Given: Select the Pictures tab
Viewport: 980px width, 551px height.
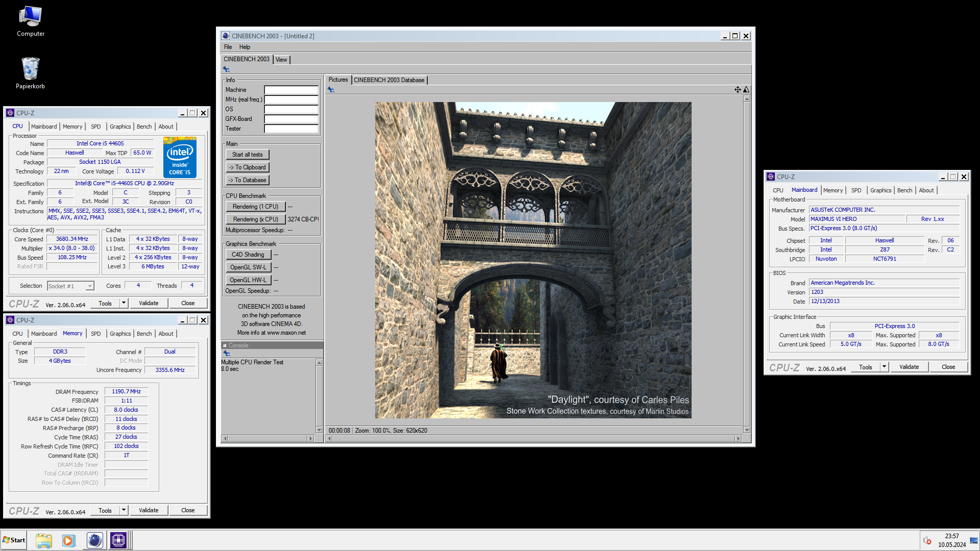Looking at the screenshot, I should click(x=338, y=80).
